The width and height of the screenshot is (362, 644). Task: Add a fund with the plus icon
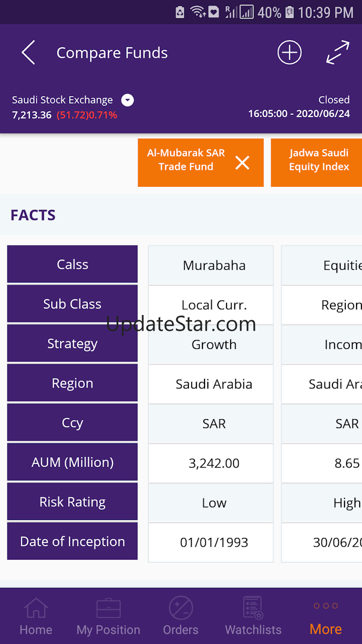point(290,52)
